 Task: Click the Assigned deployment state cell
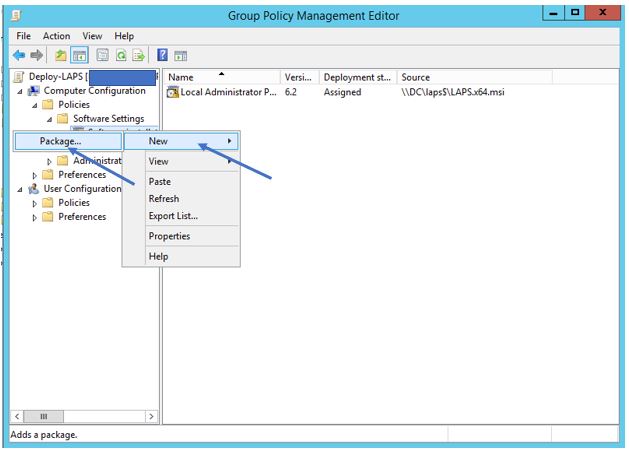[x=342, y=92]
